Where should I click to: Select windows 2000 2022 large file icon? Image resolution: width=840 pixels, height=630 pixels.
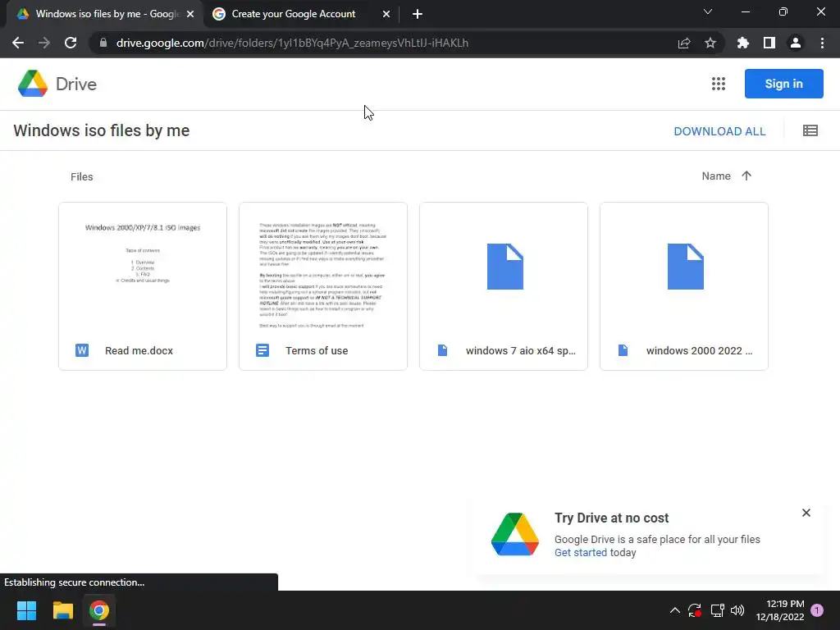point(686,267)
